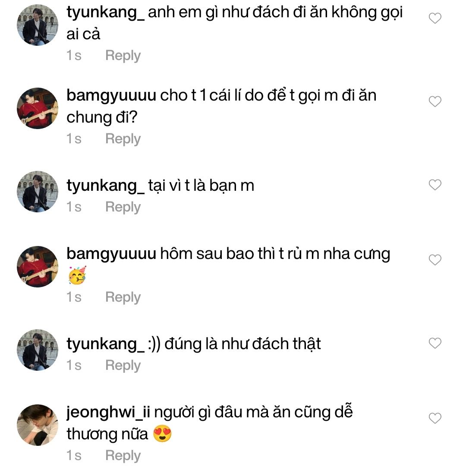Like bamgyuuuu's comment "cho t 1 cái lí do"

point(435,101)
